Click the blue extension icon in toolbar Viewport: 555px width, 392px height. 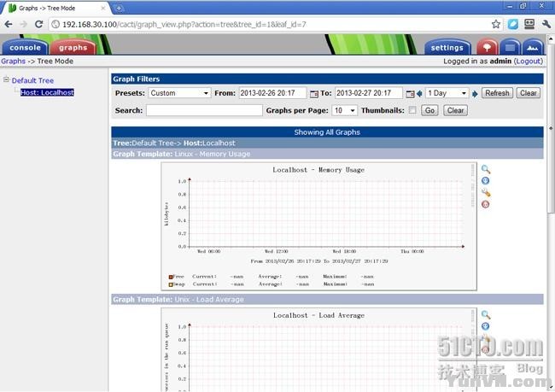coord(513,24)
